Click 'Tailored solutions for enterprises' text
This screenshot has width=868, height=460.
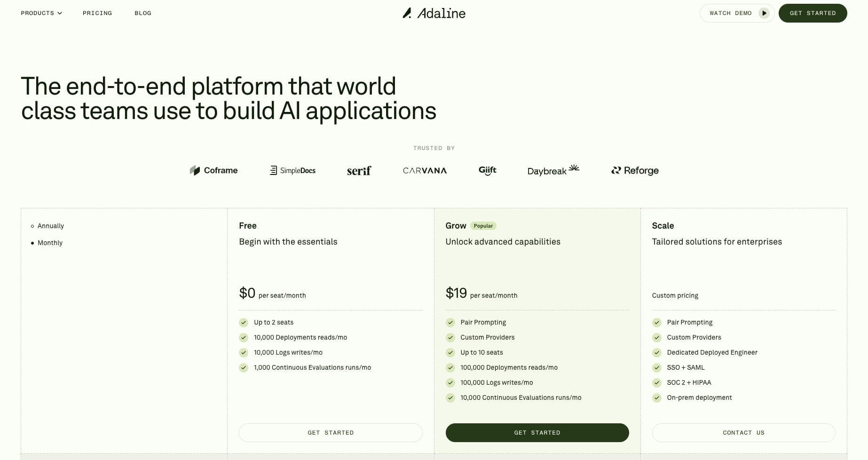pos(717,242)
